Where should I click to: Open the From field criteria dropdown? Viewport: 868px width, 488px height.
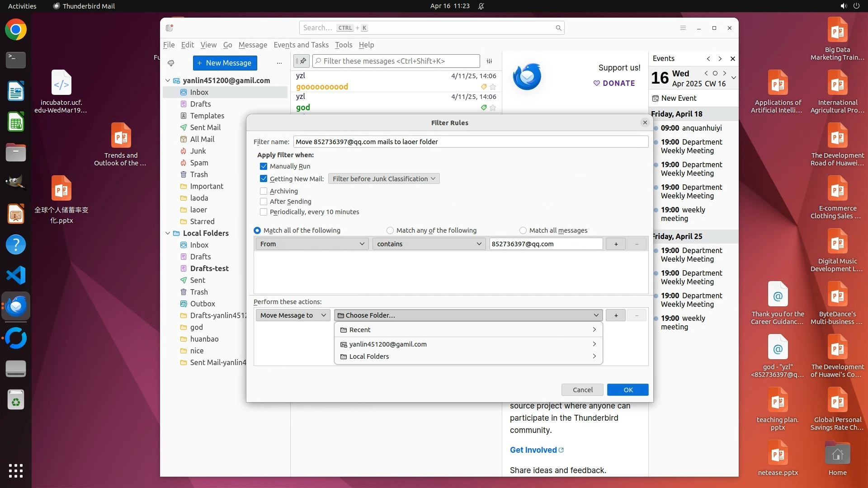(x=312, y=244)
